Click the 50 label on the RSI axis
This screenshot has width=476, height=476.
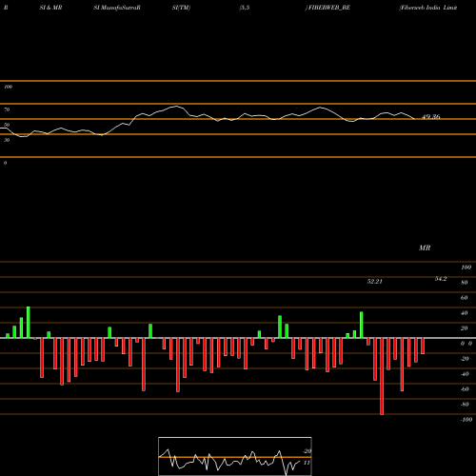click(x=7, y=125)
